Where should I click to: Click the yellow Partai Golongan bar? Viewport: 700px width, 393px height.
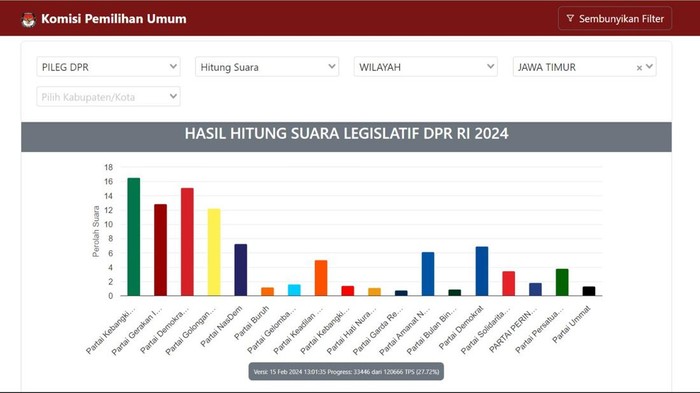(x=214, y=252)
